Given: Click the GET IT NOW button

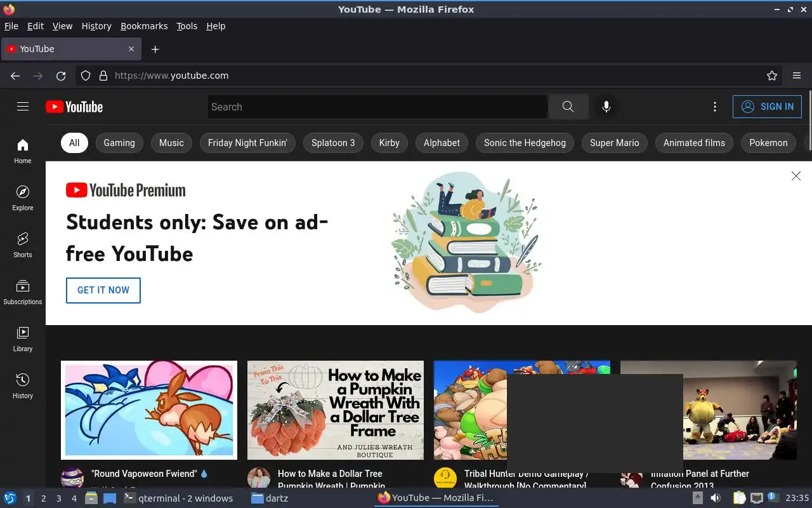Looking at the screenshot, I should coord(103,290).
